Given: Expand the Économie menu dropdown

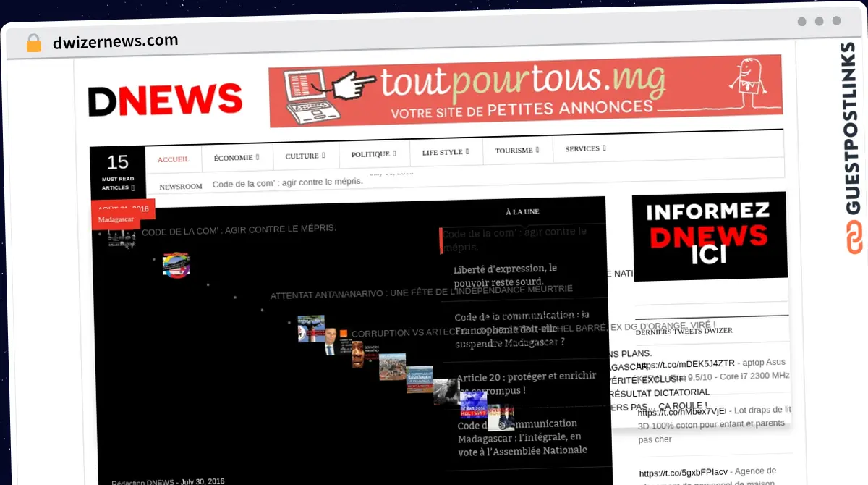Looking at the screenshot, I should pyautogui.click(x=236, y=157).
